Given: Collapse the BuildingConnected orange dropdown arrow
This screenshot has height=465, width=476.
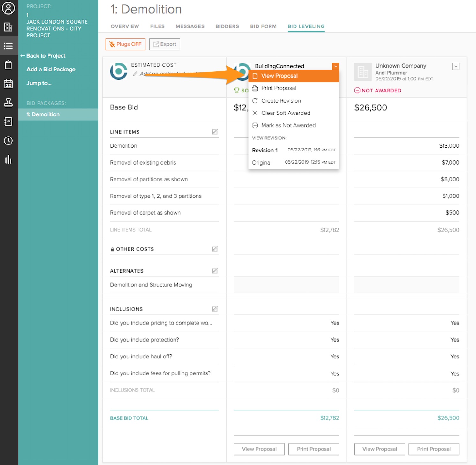Looking at the screenshot, I should coord(335,66).
